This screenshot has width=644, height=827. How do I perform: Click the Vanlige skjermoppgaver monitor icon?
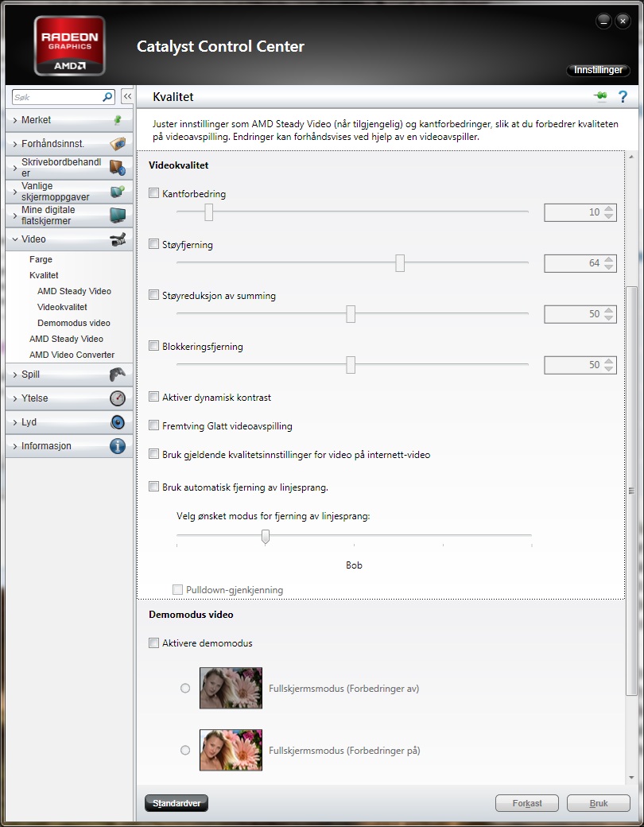coord(117,192)
